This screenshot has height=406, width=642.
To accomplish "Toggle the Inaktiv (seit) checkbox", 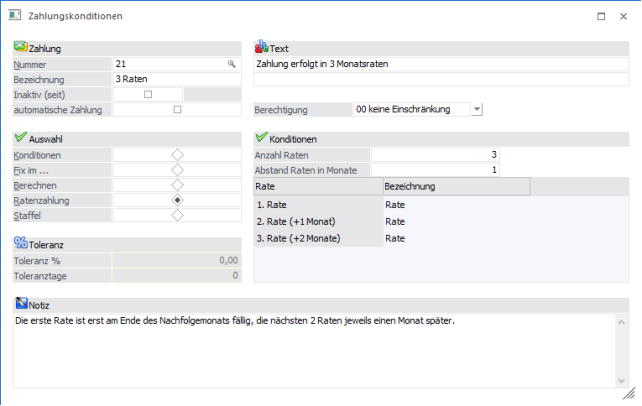I will tap(148, 94).
